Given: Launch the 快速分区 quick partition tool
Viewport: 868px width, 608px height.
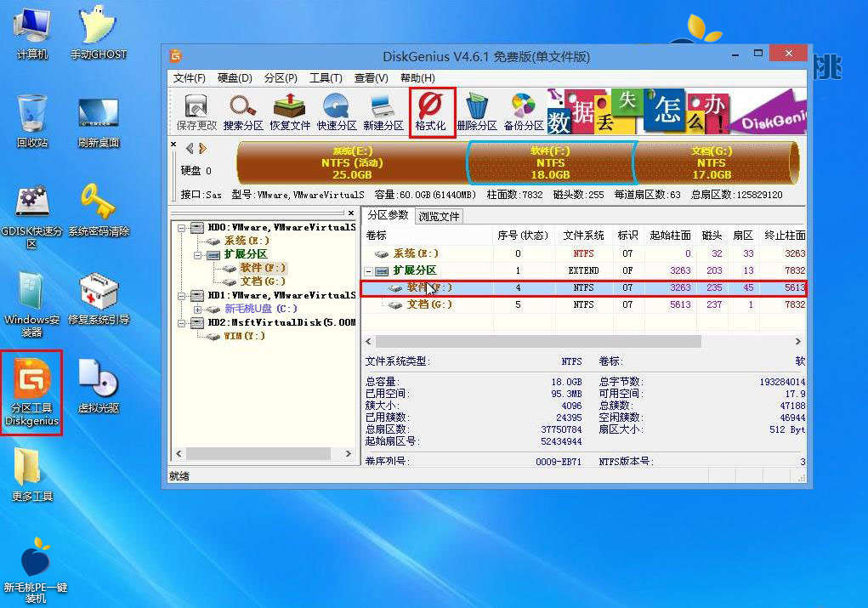Looking at the screenshot, I should (x=337, y=112).
